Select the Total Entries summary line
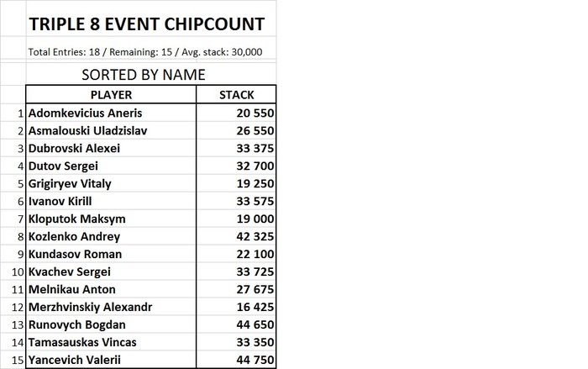Image resolution: width=588 pixels, height=369 pixels. click(145, 51)
